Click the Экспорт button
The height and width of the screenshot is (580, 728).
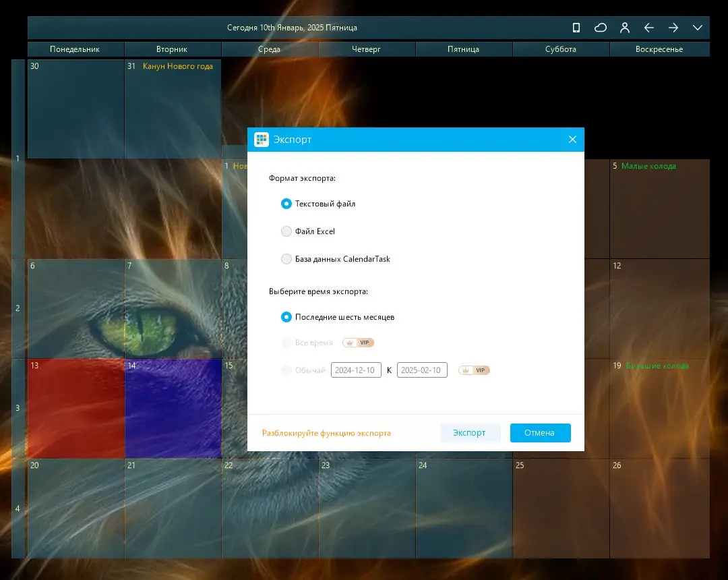(470, 433)
